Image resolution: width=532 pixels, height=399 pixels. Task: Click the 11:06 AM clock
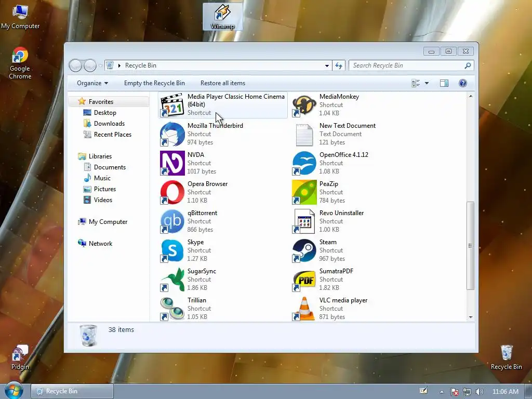point(505,392)
